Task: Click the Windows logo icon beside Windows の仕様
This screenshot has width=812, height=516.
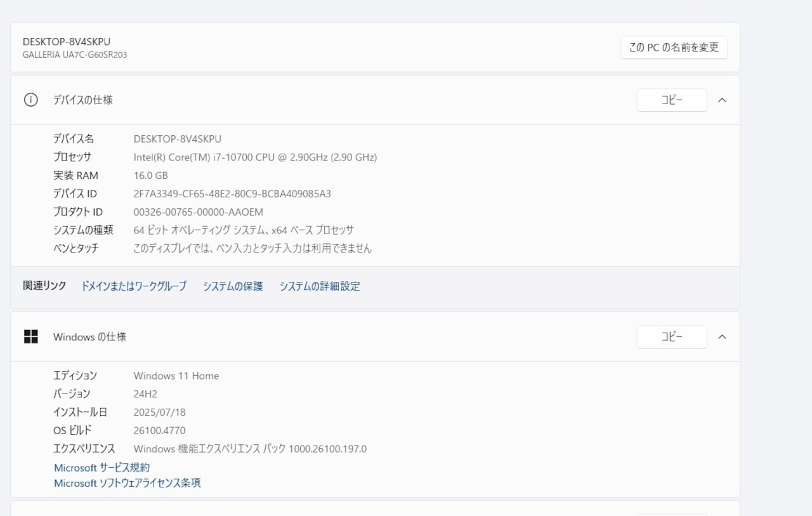Action: pyautogui.click(x=30, y=336)
